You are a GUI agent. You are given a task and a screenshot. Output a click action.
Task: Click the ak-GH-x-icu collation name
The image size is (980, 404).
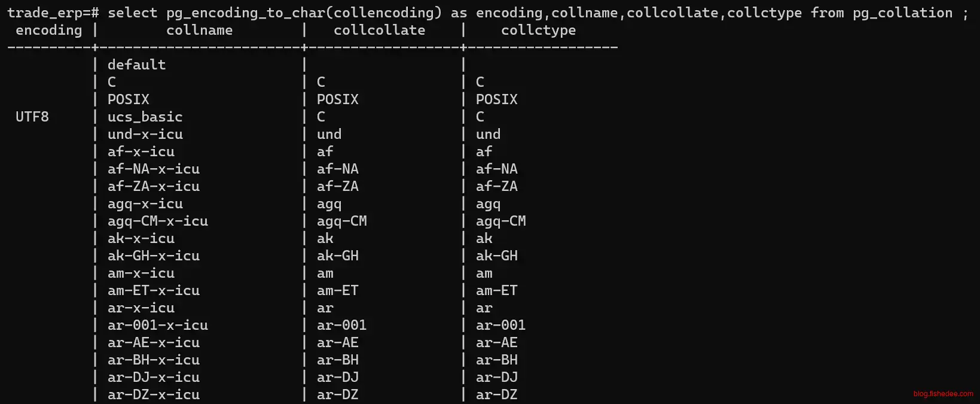tap(153, 256)
